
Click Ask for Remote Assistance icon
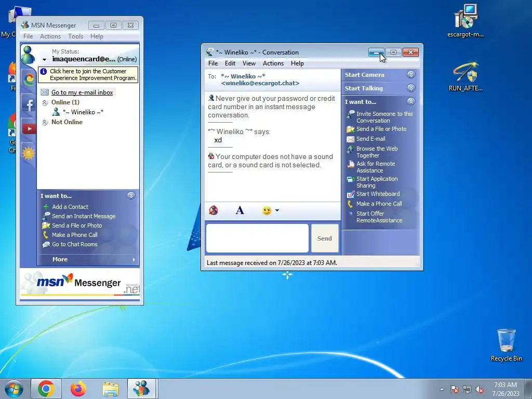pyautogui.click(x=350, y=164)
